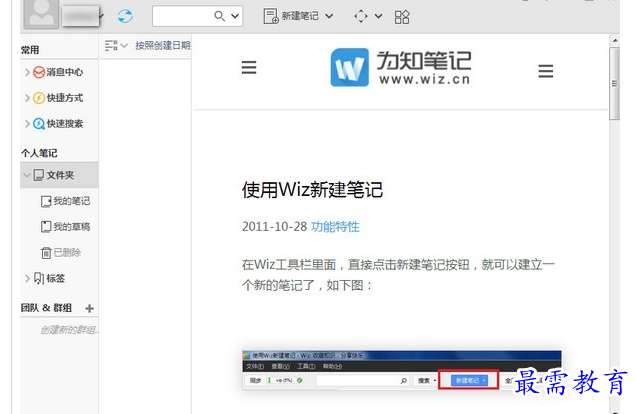Open 标签 in sidebar
Image resolution: width=636 pixels, height=414 pixels.
[56, 278]
